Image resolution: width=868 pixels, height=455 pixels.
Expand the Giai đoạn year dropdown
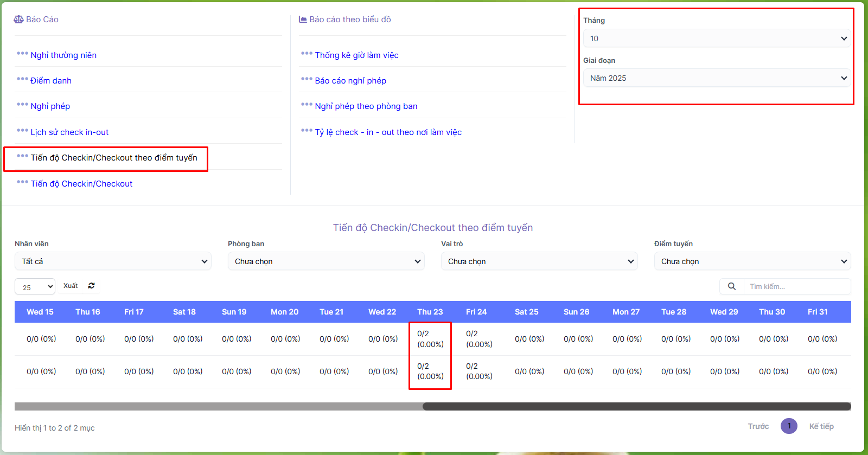[x=716, y=78]
